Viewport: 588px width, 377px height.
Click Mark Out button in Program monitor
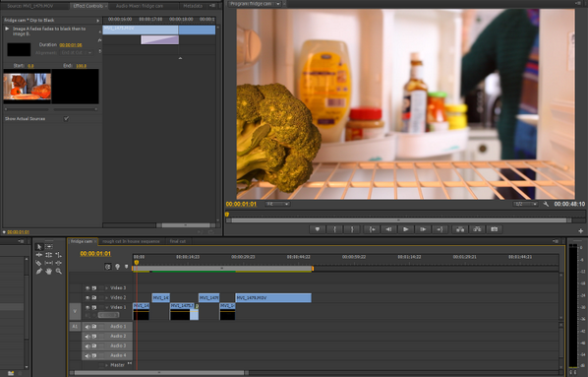[352, 229]
